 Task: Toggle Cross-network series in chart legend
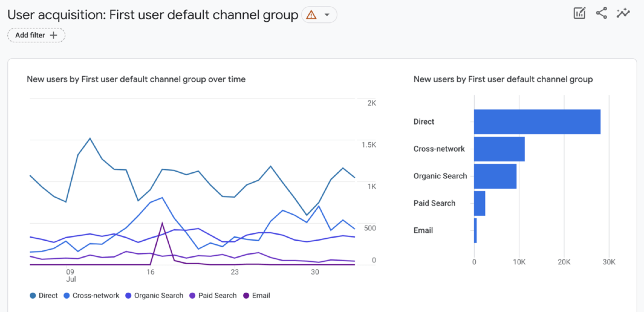92,295
